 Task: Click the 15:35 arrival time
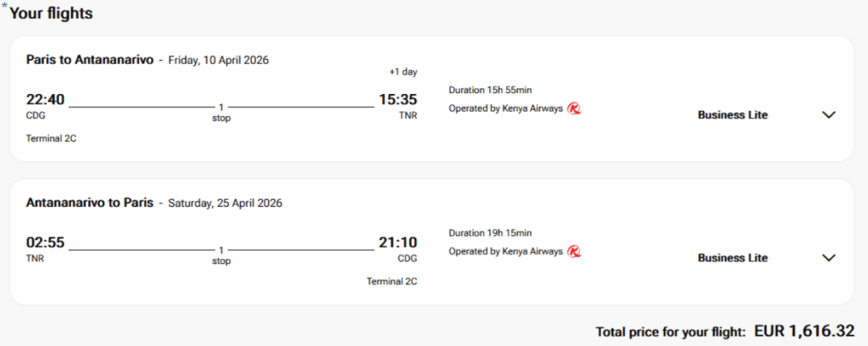(397, 100)
